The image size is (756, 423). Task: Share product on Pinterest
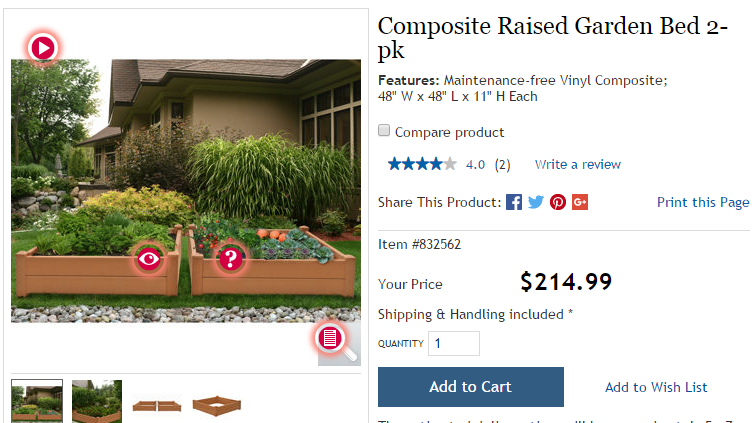(558, 202)
